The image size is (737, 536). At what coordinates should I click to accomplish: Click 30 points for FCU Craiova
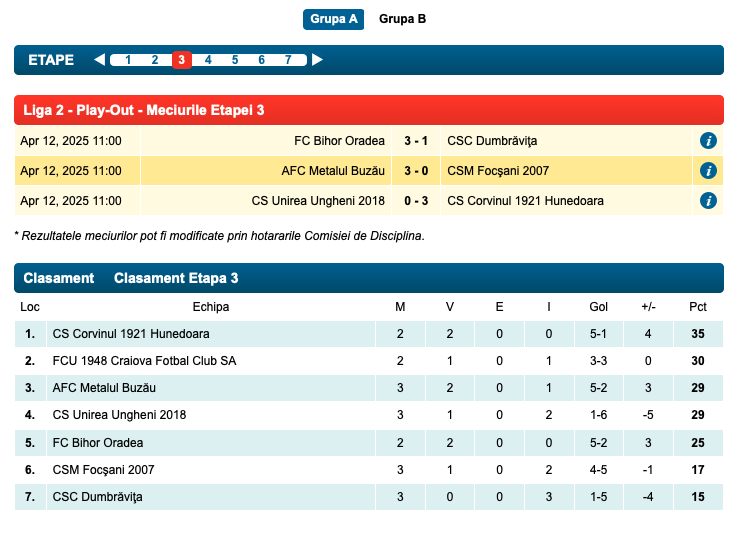[x=698, y=361]
